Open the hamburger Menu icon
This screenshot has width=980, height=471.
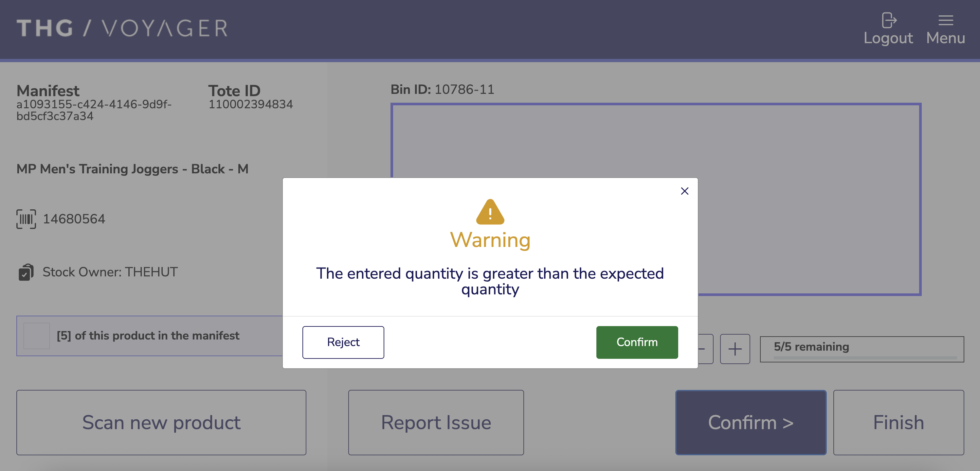(945, 21)
